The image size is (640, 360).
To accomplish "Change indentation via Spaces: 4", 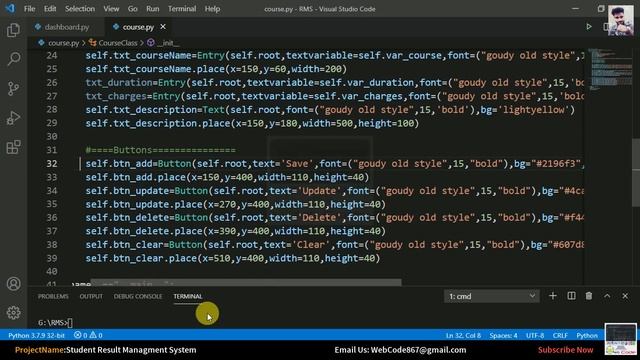I will pos(503,335).
